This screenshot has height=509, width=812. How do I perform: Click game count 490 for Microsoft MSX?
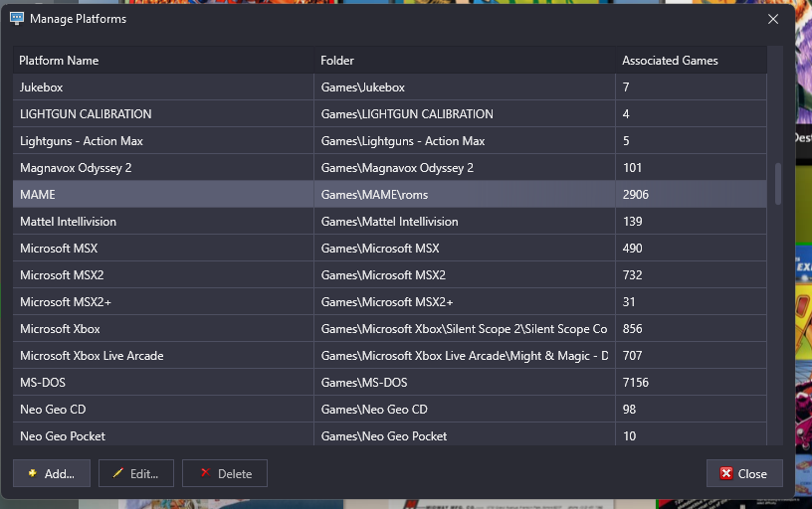point(632,249)
